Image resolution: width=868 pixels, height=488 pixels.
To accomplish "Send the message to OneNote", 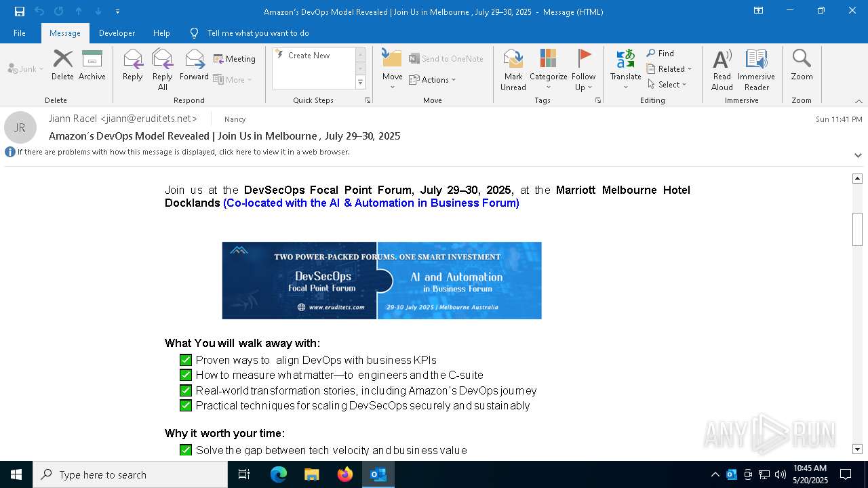I will [446, 59].
